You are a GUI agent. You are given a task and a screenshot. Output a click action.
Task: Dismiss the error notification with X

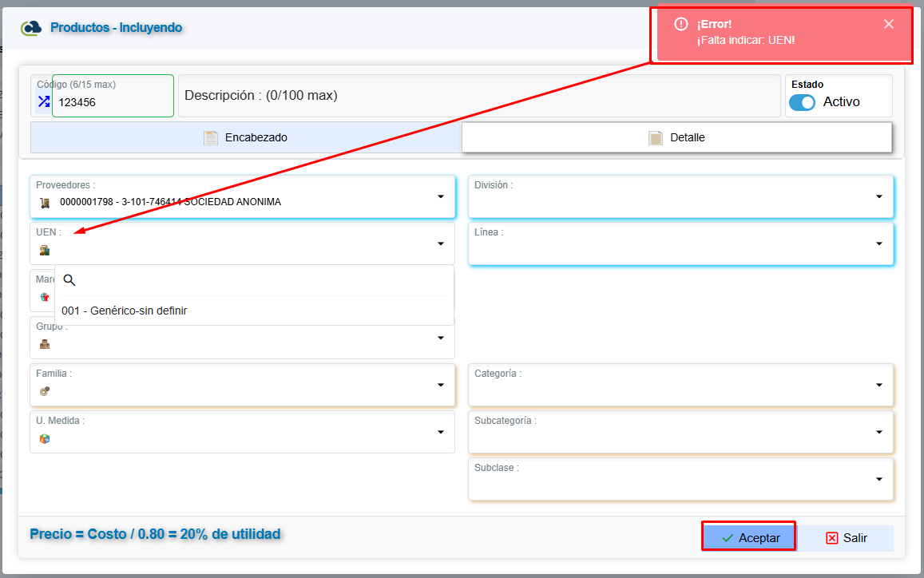[889, 24]
